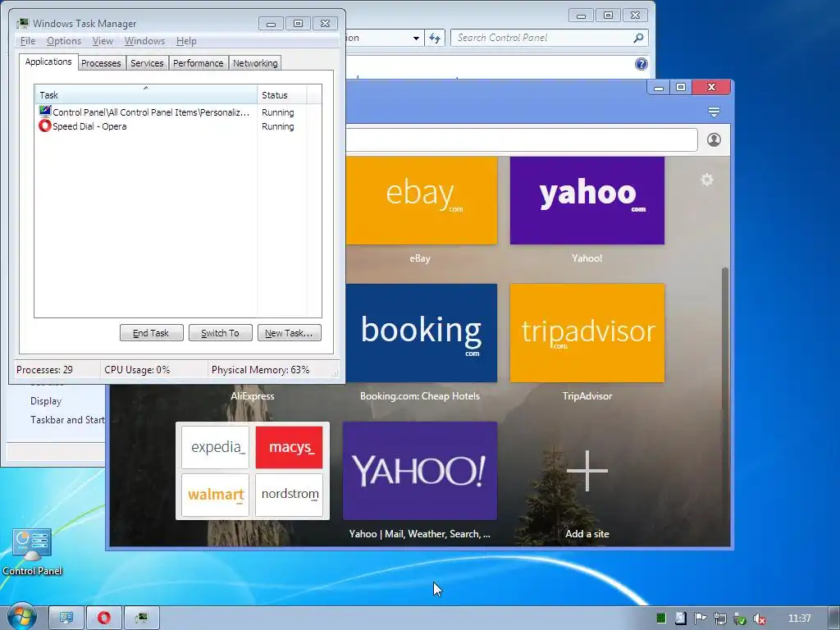Switch to the Services tab
840x630 pixels.
pos(147,63)
